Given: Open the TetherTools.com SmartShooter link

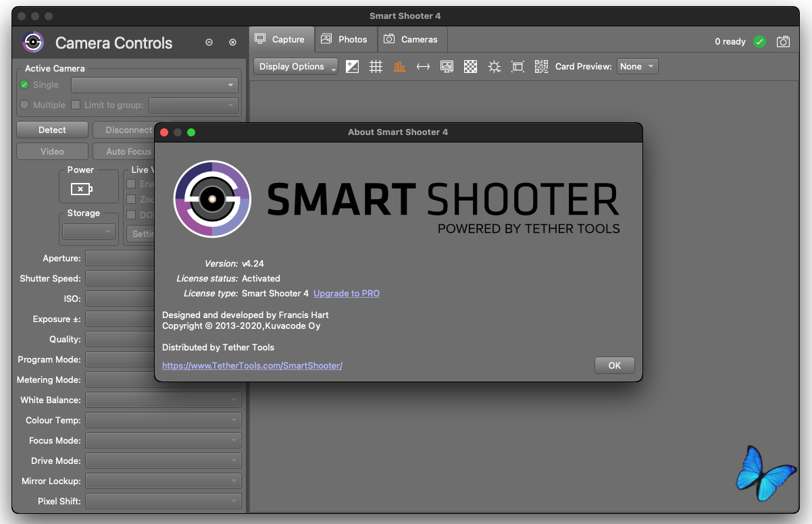Looking at the screenshot, I should [252, 365].
